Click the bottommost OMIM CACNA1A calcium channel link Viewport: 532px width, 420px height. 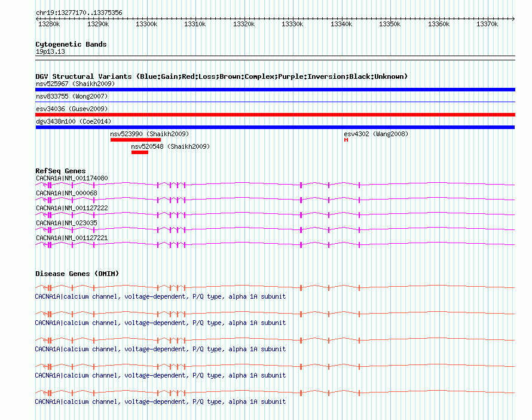(x=160, y=401)
